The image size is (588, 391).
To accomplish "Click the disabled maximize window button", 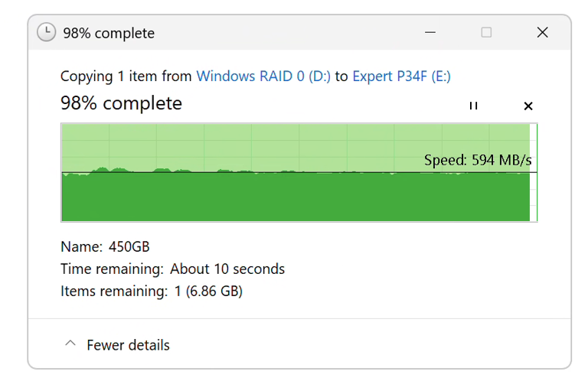I will tap(486, 33).
